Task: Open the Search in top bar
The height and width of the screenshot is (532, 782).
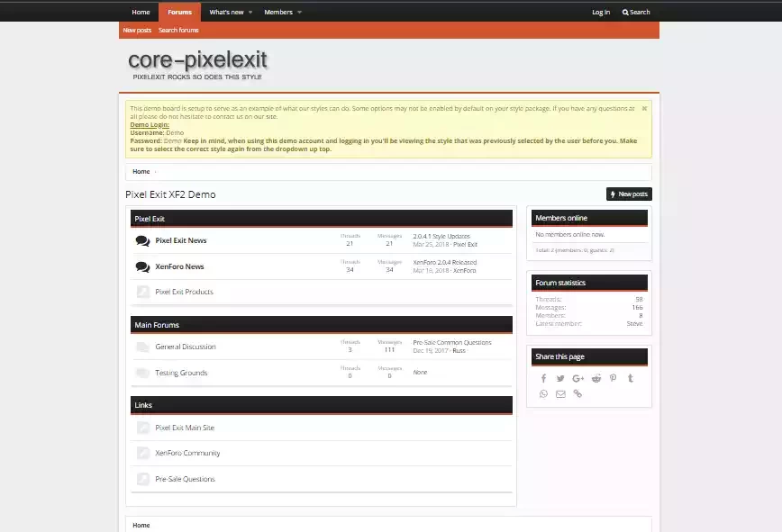Action: (x=636, y=12)
